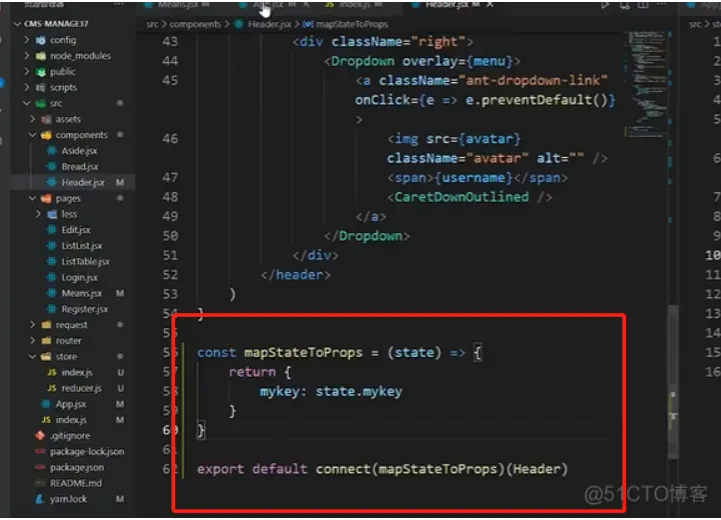Image resolution: width=721 pixels, height=520 pixels.
Task: Click the yarn icon beside yarn.lock
Action: click(x=40, y=499)
